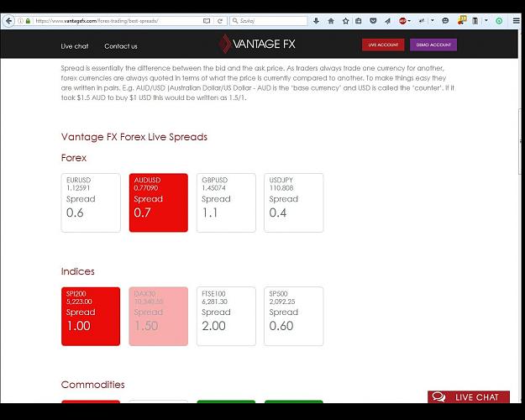Open the red LIVE CHAT widget
Image resolution: width=525 pixels, height=420 pixels.
click(469, 396)
